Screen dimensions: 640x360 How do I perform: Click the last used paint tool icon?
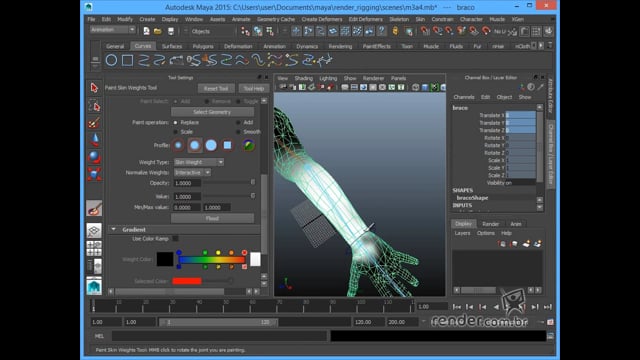94,209
